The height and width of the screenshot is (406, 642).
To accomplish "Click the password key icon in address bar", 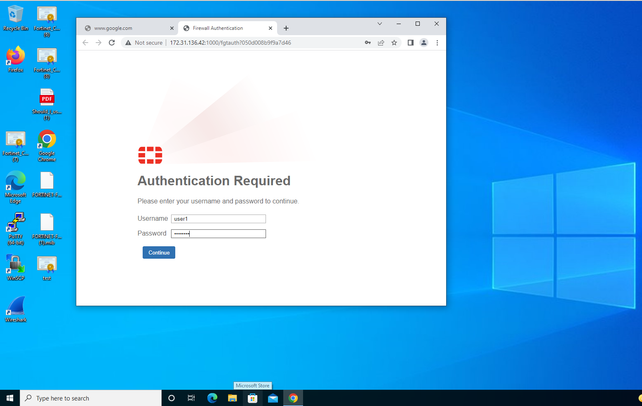I will [x=368, y=43].
